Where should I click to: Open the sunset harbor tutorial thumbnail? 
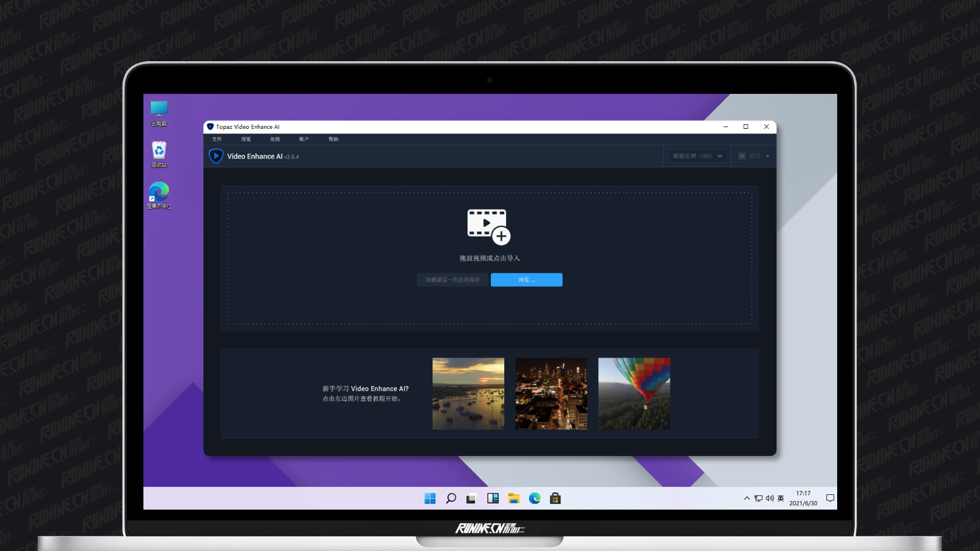pos(468,394)
